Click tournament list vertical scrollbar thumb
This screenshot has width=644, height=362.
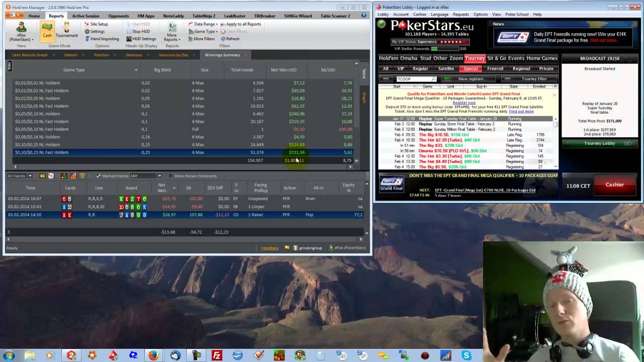[555, 124]
